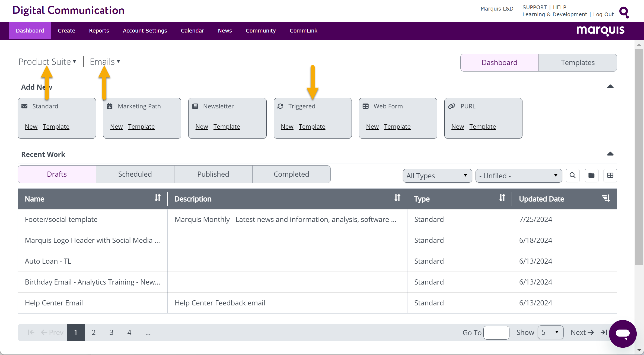Screen dimensions: 644x355
Task: Click the SUPPORT link
Action: point(534,7)
